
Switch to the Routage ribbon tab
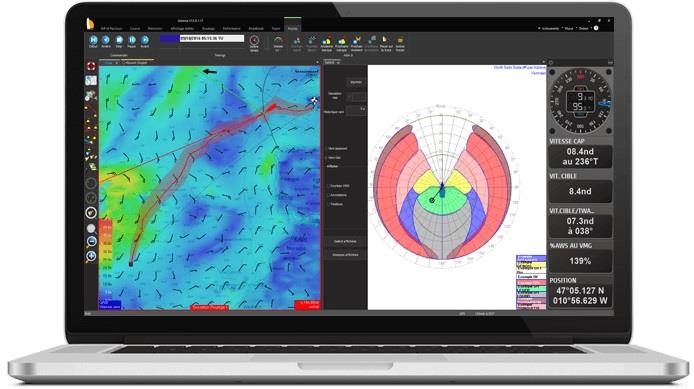[x=208, y=28]
